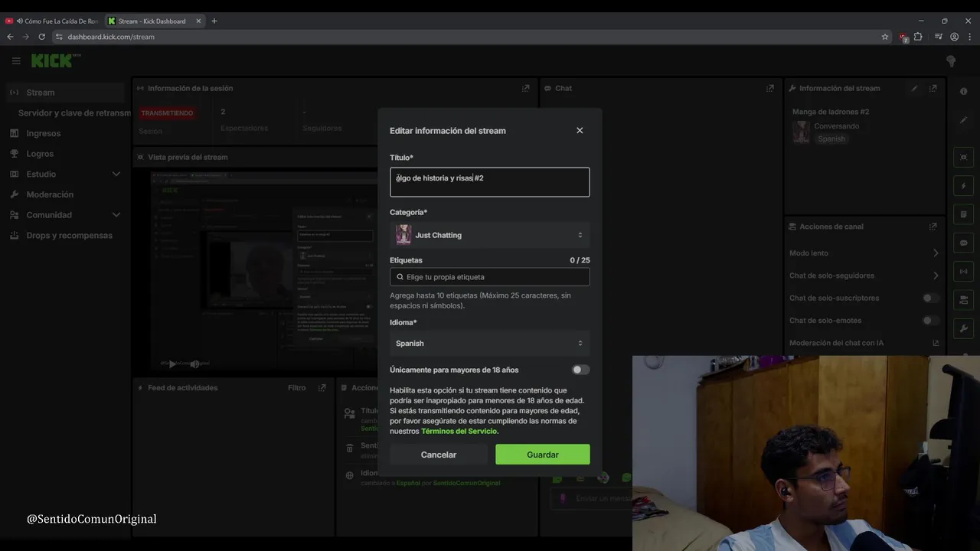Click the Kick logo
This screenshot has width=980, height=551.
(x=55, y=60)
